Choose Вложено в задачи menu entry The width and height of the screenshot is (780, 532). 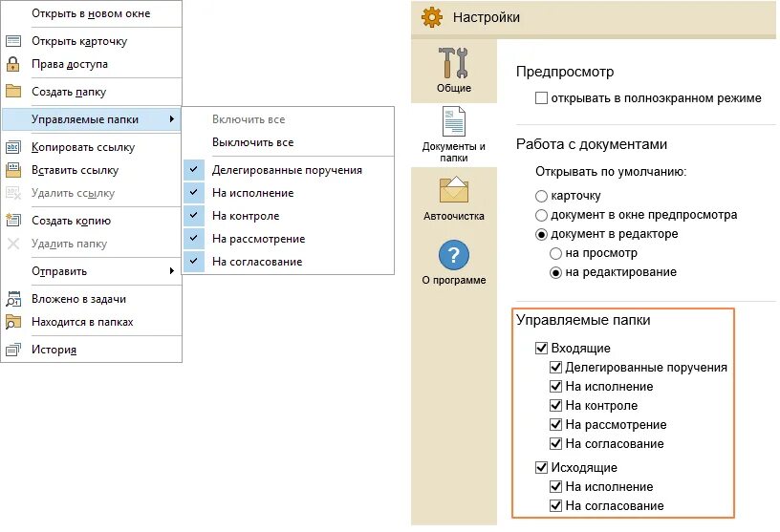pyautogui.click(x=91, y=299)
